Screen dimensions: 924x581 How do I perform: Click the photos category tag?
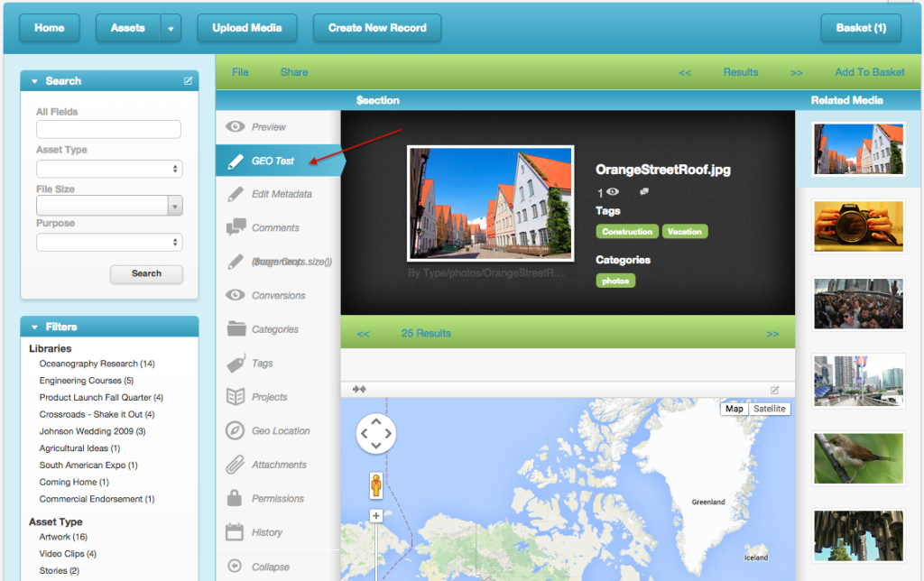tap(615, 281)
